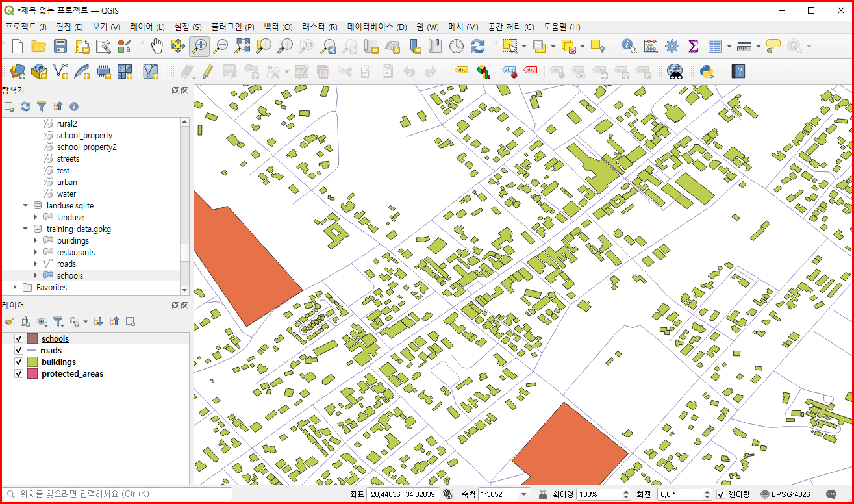Toggle editing with pencil icon
Image resolution: width=854 pixels, height=504 pixels.
tap(208, 71)
